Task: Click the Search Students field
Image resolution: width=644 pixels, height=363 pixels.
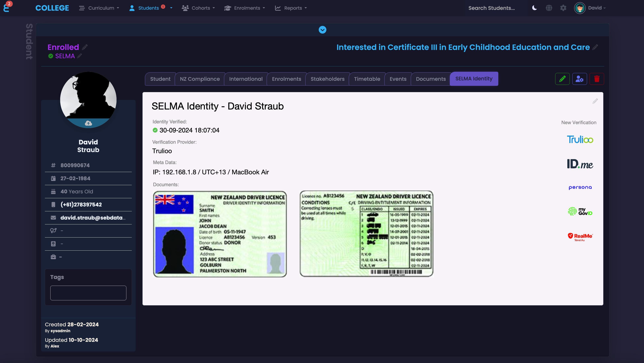Action: [491, 8]
